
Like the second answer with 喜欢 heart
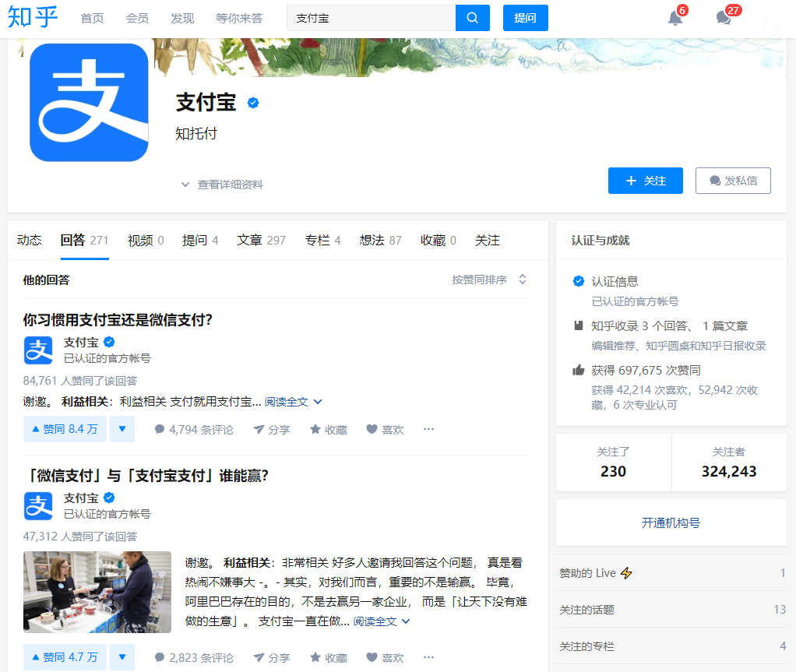386,657
